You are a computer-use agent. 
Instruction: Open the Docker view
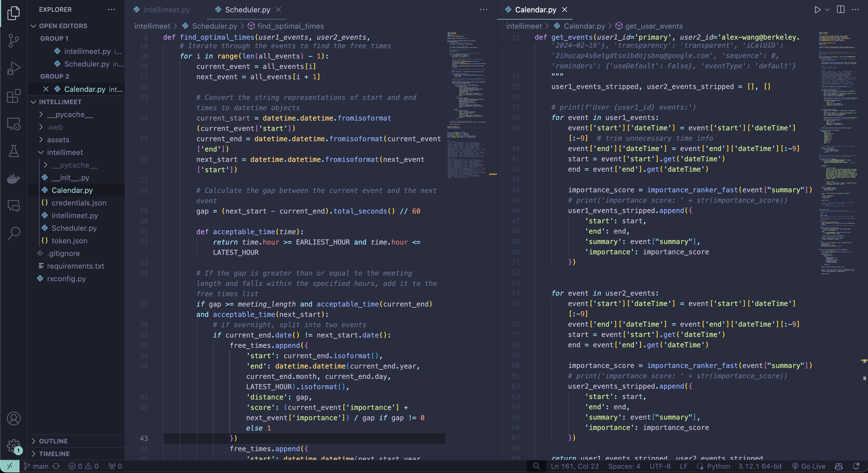tap(13, 179)
